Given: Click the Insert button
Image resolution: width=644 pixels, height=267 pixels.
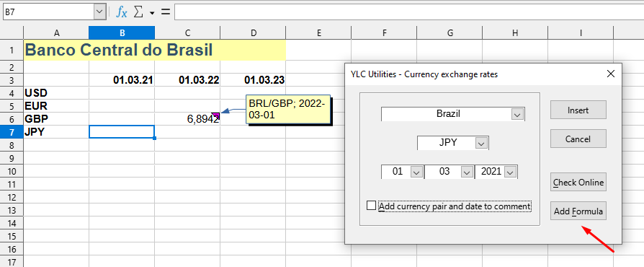Looking at the screenshot, I should [578, 110].
